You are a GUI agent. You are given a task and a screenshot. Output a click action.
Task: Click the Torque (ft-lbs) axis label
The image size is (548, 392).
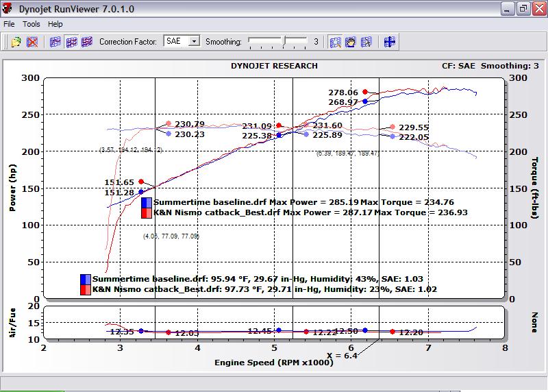[x=535, y=188]
